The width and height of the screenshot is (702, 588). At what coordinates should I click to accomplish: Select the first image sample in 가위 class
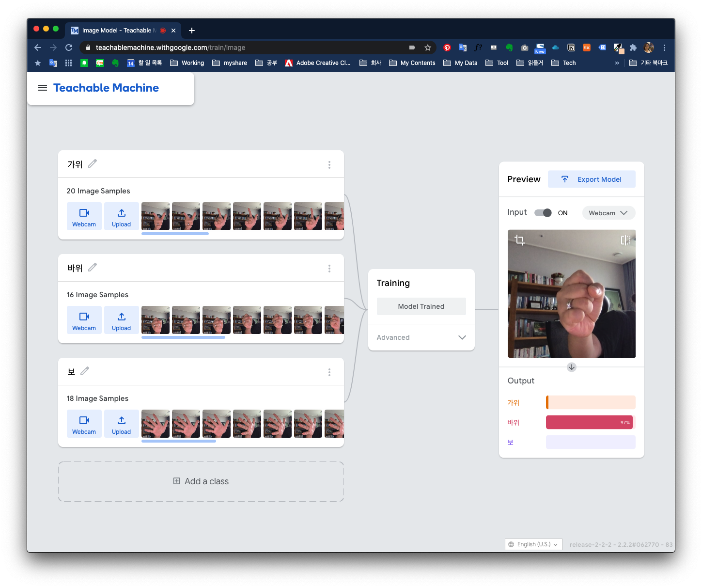(x=156, y=216)
